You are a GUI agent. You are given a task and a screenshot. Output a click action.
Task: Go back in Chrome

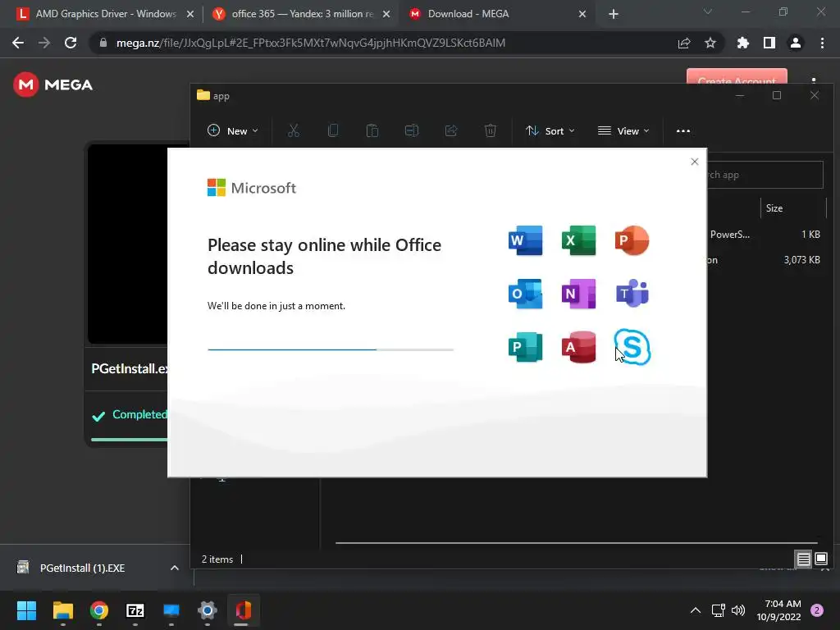(x=18, y=43)
